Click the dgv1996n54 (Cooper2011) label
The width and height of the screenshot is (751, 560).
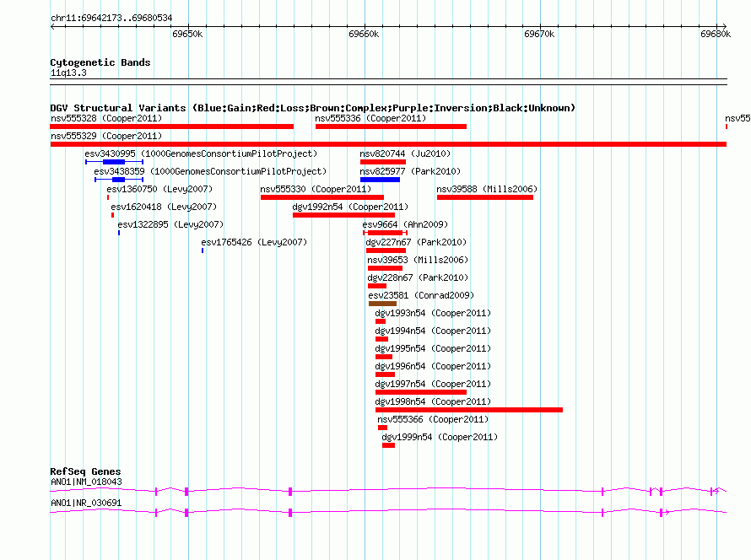click(x=433, y=366)
